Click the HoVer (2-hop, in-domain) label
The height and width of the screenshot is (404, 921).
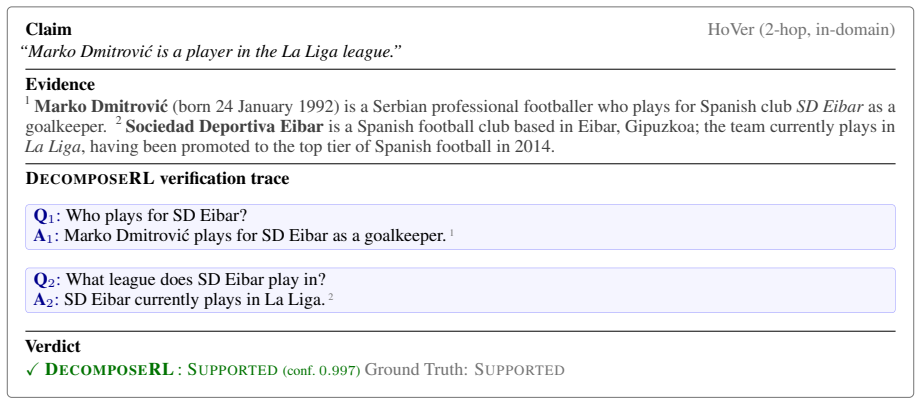tap(801, 29)
